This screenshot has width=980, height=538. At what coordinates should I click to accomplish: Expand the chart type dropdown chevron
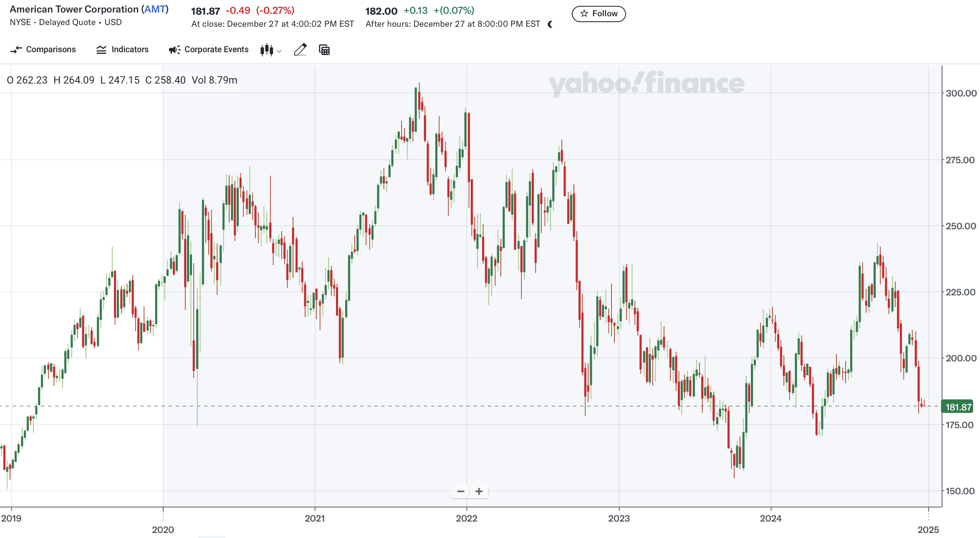click(x=279, y=51)
